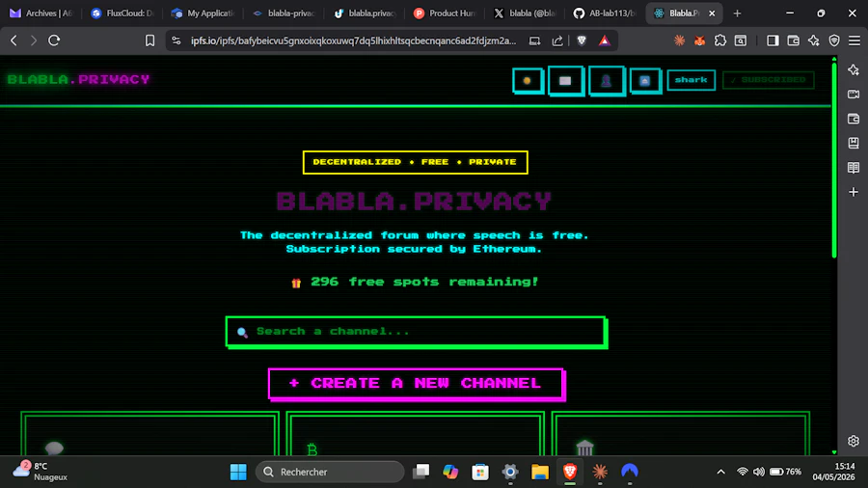Go back in browser history
The width and height of the screenshot is (868, 488).
click(x=14, y=41)
